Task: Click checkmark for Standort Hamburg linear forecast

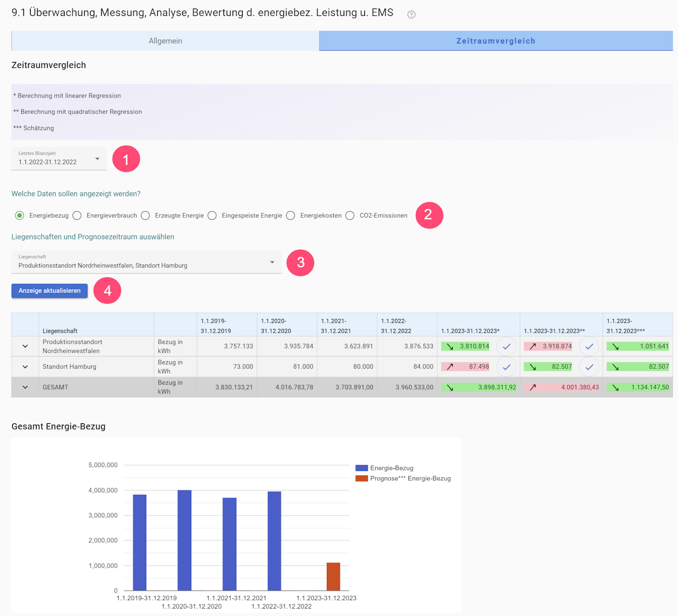Action: [x=506, y=367]
